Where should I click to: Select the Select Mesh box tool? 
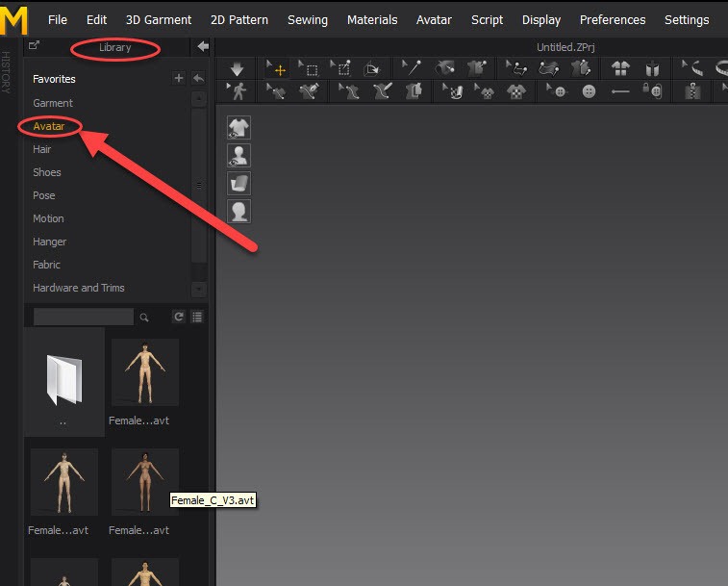tap(309, 68)
